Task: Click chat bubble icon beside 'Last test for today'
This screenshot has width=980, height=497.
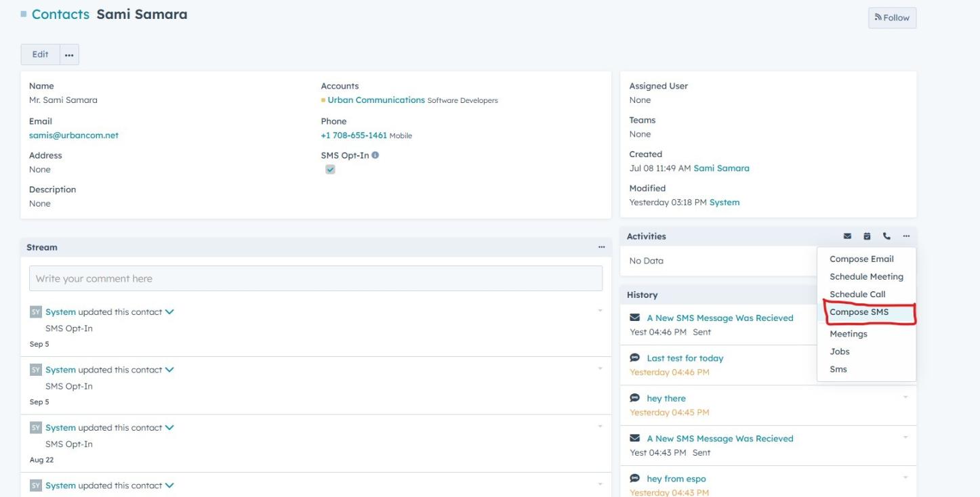Action: pos(635,358)
